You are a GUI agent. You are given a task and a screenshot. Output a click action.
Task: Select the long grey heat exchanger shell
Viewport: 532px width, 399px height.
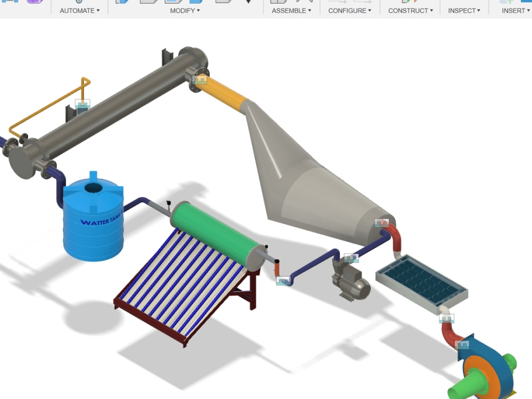114,107
